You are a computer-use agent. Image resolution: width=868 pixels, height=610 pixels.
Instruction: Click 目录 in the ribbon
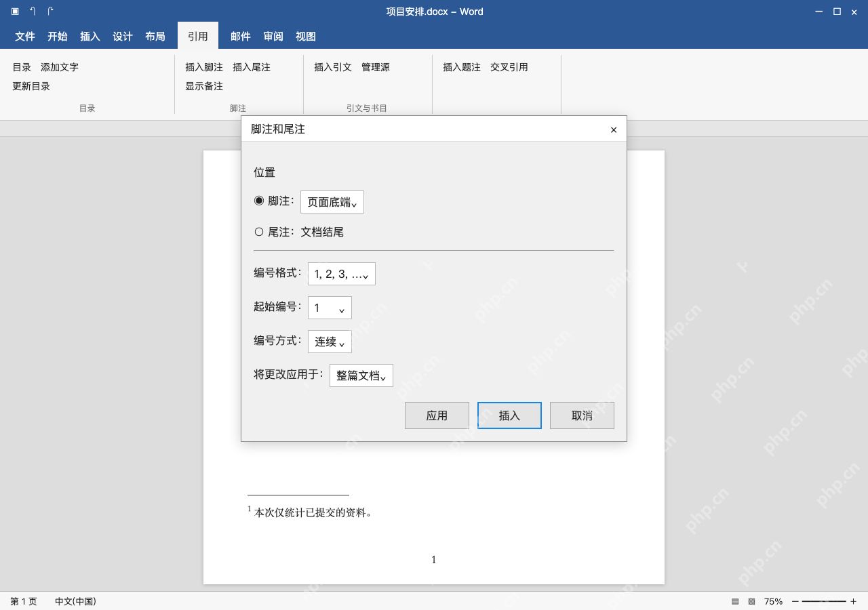tap(22, 67)
